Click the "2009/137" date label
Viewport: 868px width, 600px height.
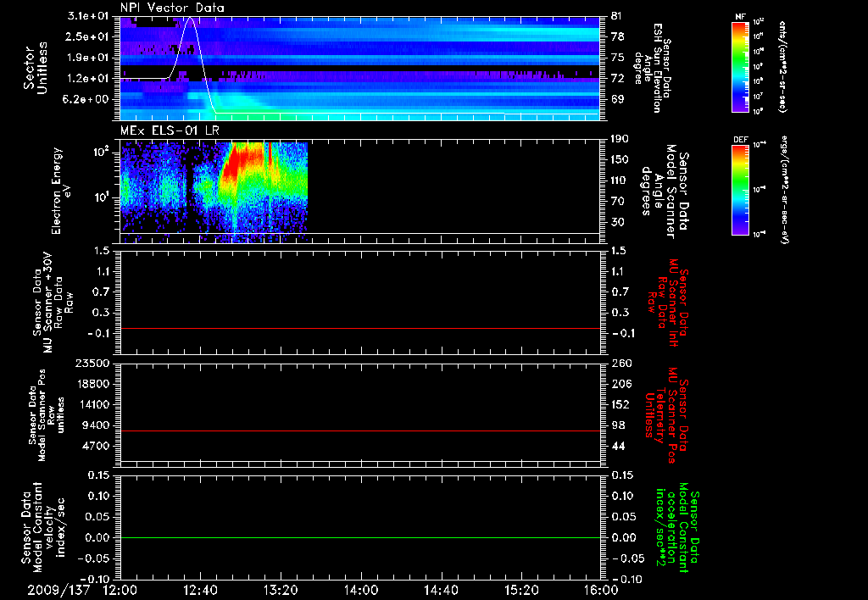pyautogui.click(x=58, y=590)
